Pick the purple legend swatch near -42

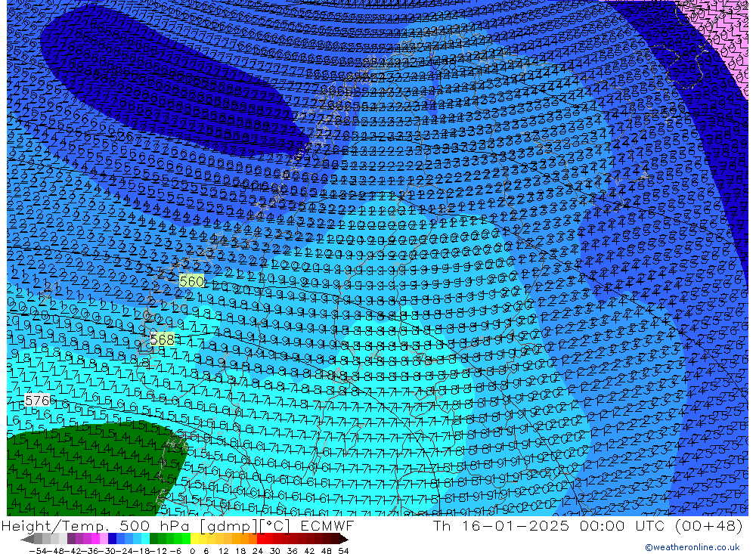(x=71, y=539)
